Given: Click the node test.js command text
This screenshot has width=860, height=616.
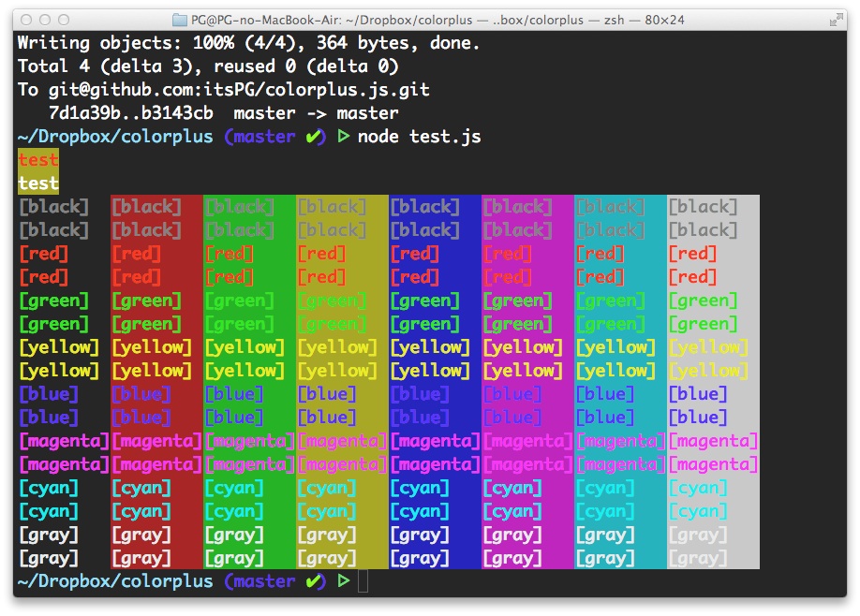Looking at the screenshot, I should [x=421, y=137].
